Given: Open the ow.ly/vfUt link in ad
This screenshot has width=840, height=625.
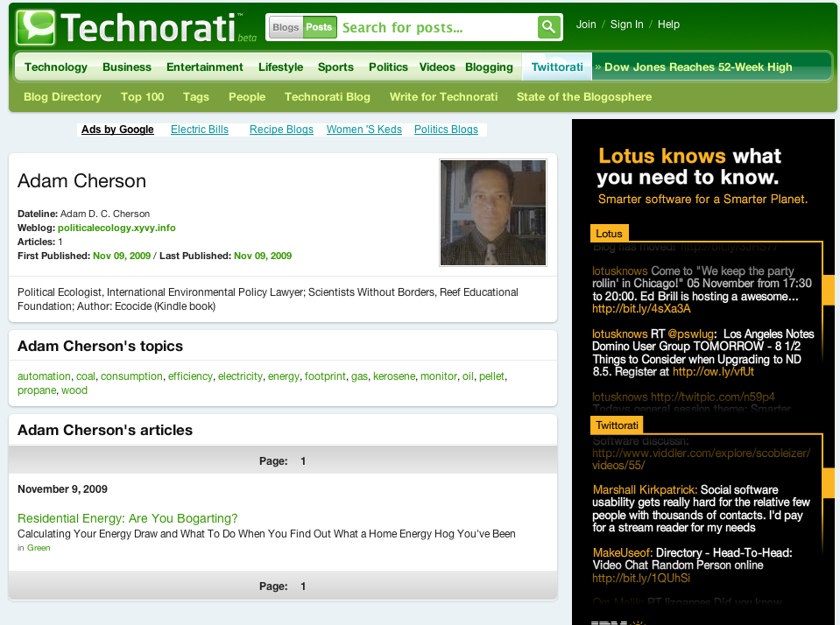Looking at the screenshot, I should click(714, 372).
